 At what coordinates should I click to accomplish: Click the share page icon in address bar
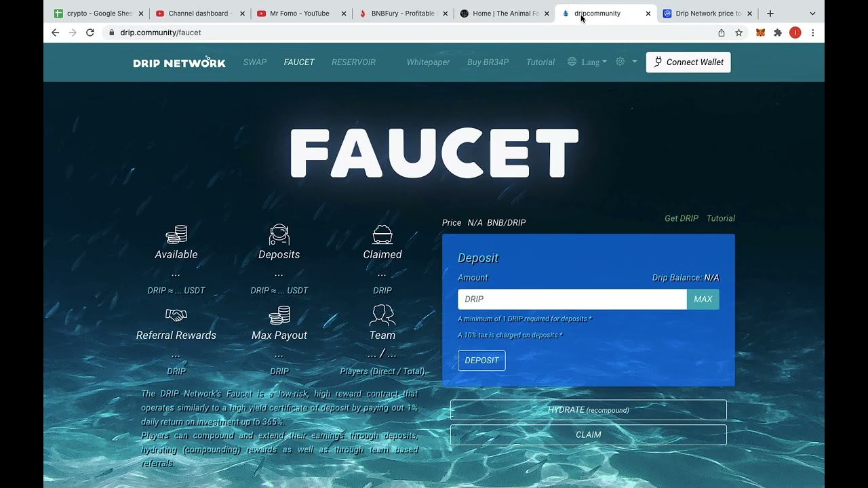click(722, 33)
